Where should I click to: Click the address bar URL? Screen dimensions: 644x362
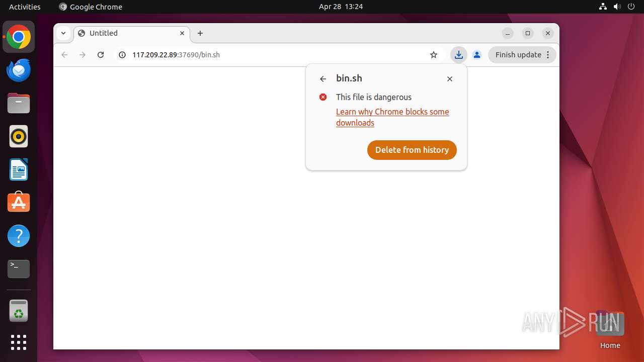(176, 55)
